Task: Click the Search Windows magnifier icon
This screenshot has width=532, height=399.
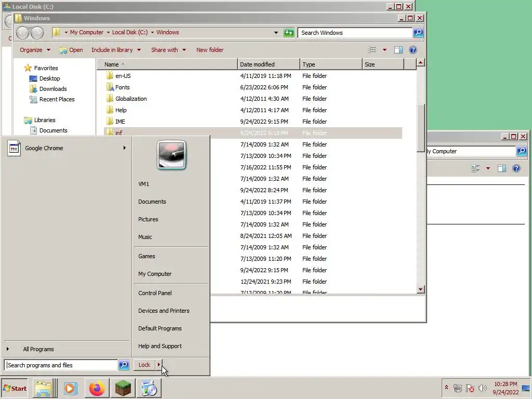Action: tap(418, 33)
